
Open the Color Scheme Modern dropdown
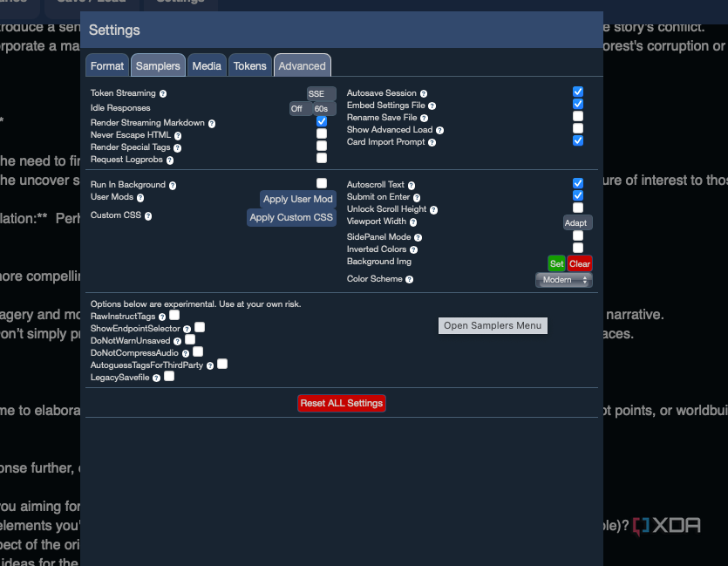click(563, 280)
